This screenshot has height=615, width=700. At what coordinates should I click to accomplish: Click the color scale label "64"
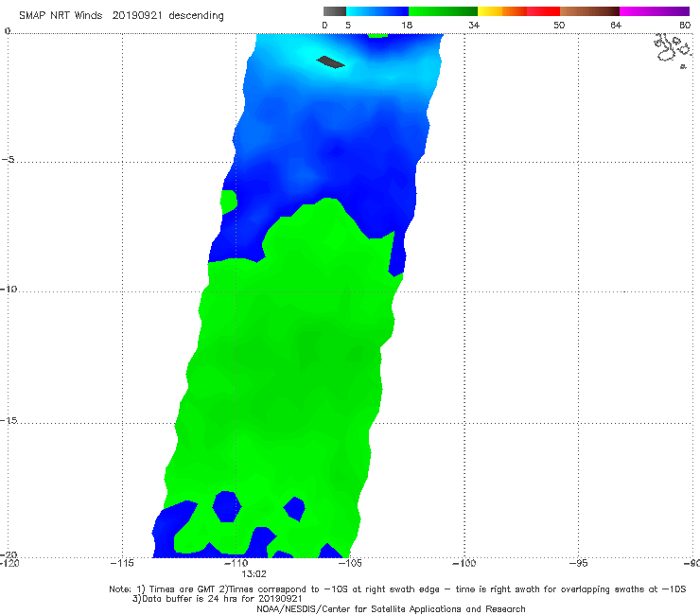click(x=616, y=26)
